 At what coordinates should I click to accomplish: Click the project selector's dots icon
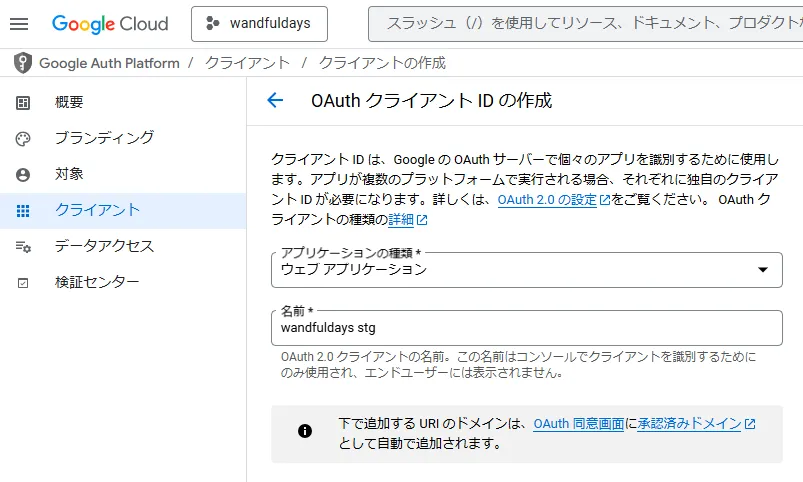213,24
